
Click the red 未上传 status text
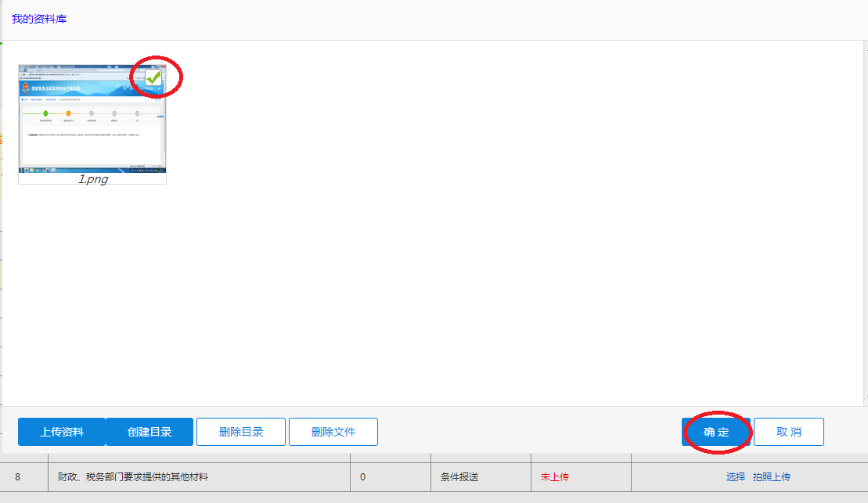pyautogui.click(x=554, y=476)
